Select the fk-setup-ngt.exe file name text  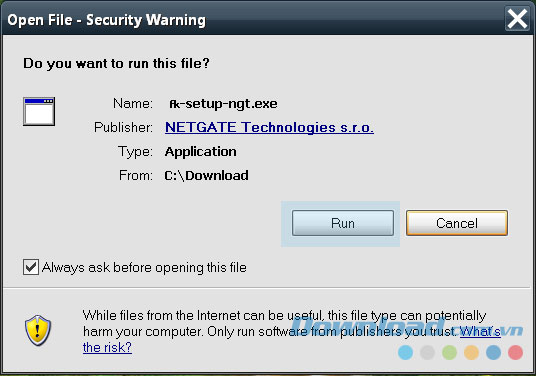pyautogui.click(x=223, y=104)
